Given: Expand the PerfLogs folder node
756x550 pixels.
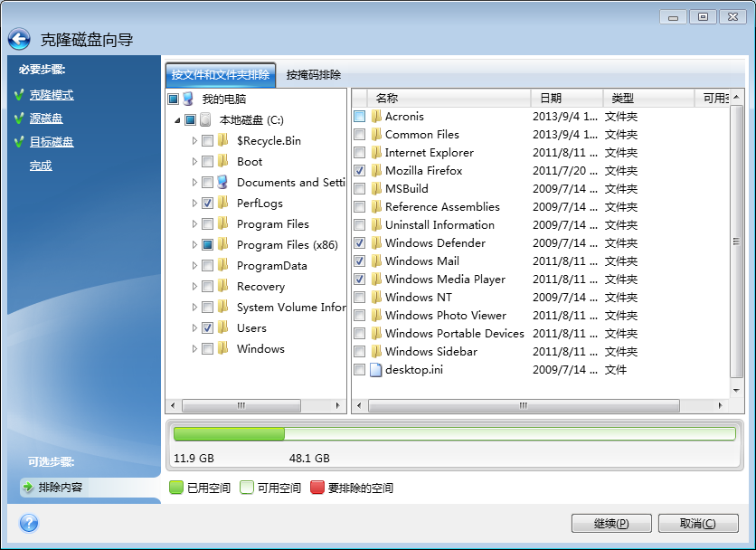Looking at the screenshot, I should coord(194,204).
